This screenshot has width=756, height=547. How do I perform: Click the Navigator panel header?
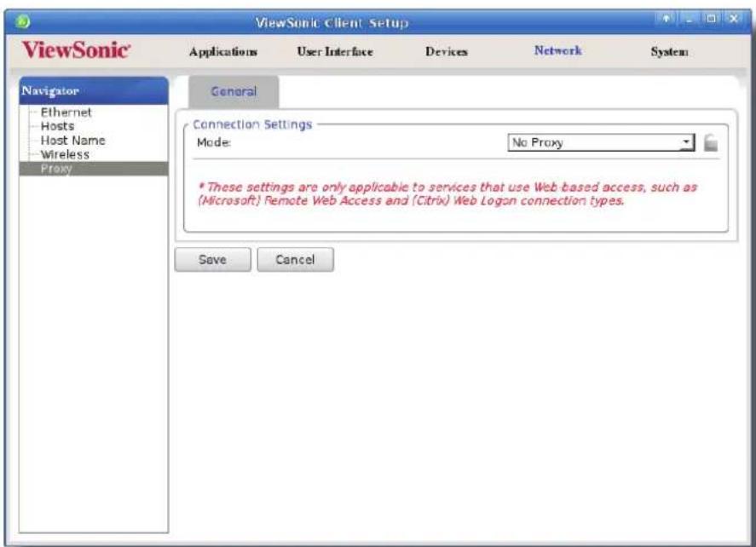point(94,90)
